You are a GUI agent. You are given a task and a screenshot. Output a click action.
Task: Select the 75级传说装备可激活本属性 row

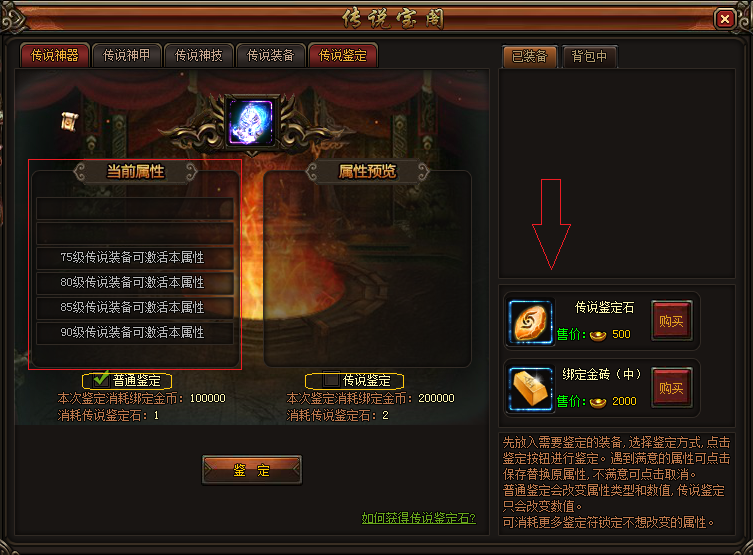click(134, 258)
